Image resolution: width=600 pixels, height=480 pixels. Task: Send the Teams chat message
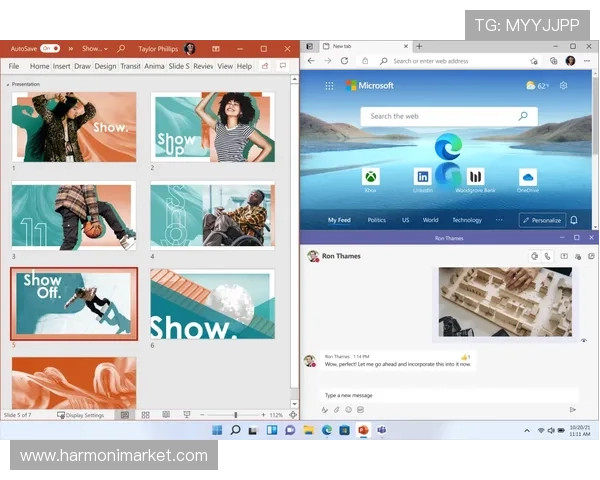coord(573,409)
